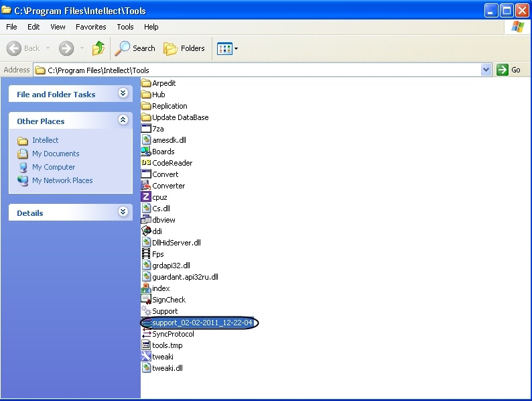532x401 pixels.
Task: Select the Support gears icon
Action: click(x=146, y=311)
